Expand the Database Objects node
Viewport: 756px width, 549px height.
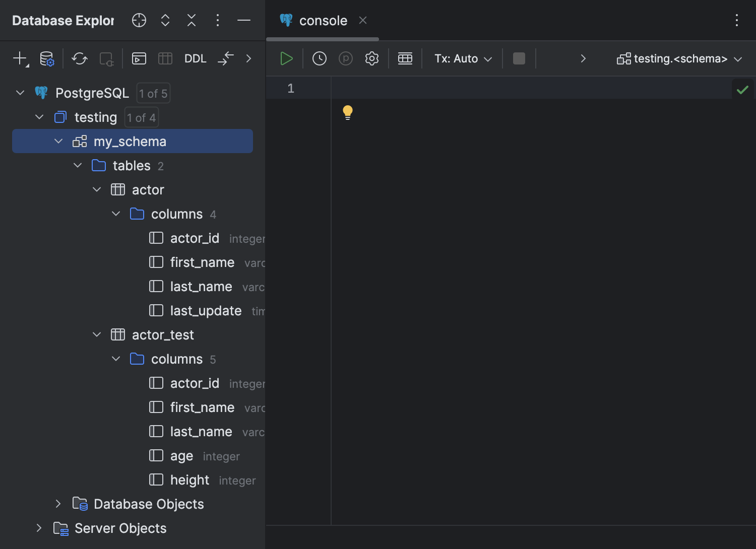click(58, 504)
